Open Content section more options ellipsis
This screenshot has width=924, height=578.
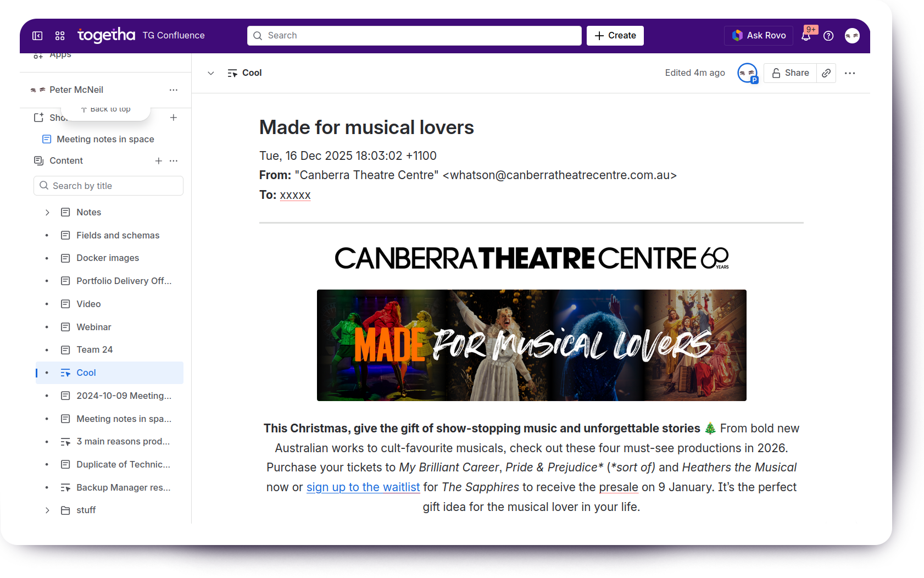coord(174,160)
